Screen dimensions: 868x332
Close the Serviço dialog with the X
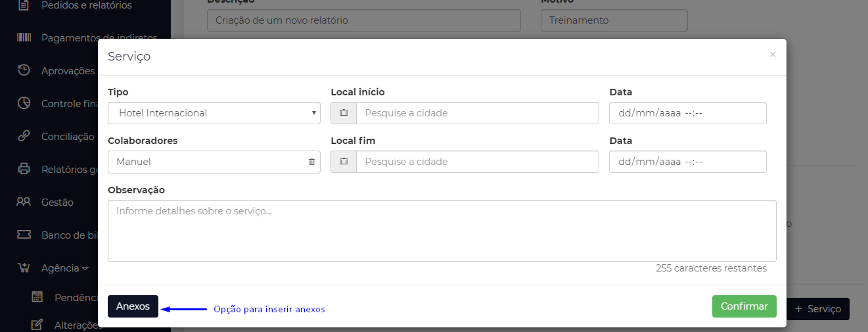click(x=773, y=55)
